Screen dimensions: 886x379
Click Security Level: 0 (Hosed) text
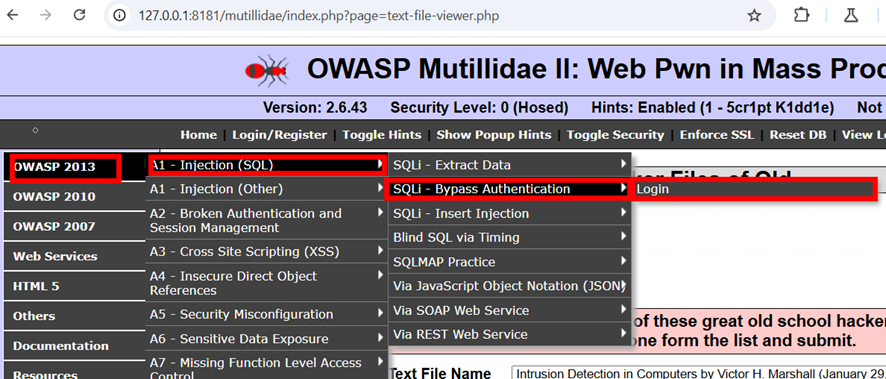(x=479, y=107)
